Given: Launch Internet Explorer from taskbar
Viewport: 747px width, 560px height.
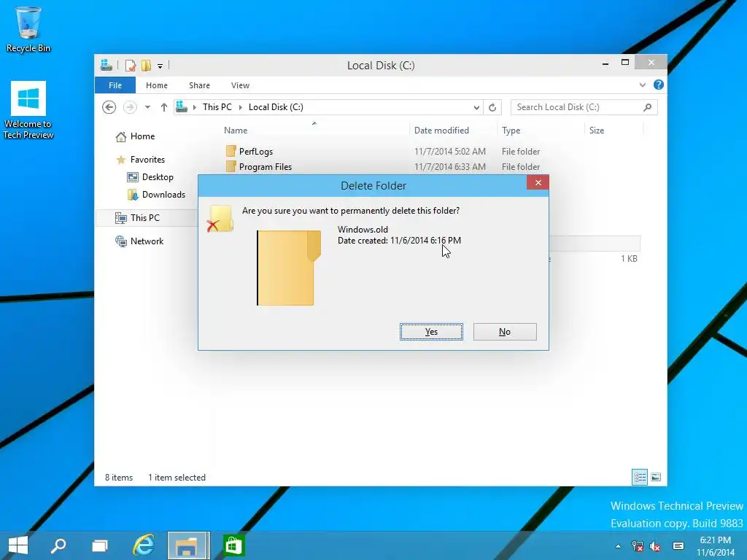Looking at the screenshot, I should tap(144, 545).
